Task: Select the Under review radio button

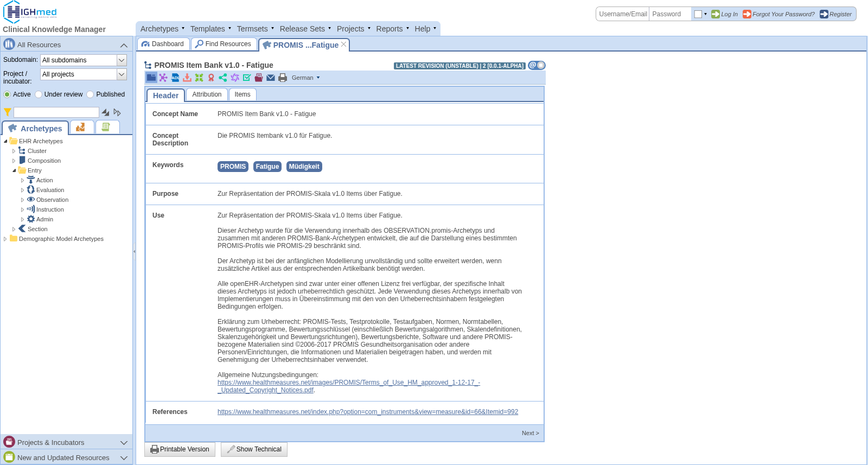Action: (x=39, y=94)
